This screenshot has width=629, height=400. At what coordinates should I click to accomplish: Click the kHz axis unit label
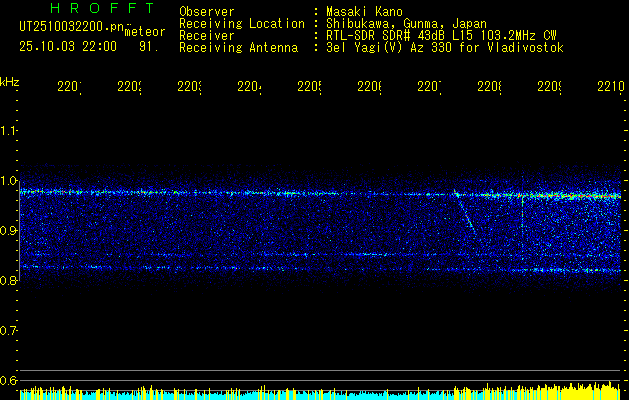10,82
